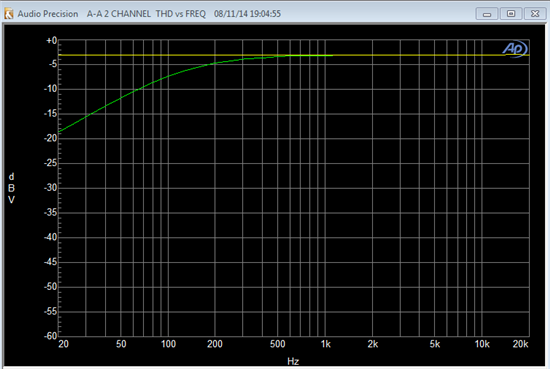Click the '10k' frequency axis label

click(482, 344)
